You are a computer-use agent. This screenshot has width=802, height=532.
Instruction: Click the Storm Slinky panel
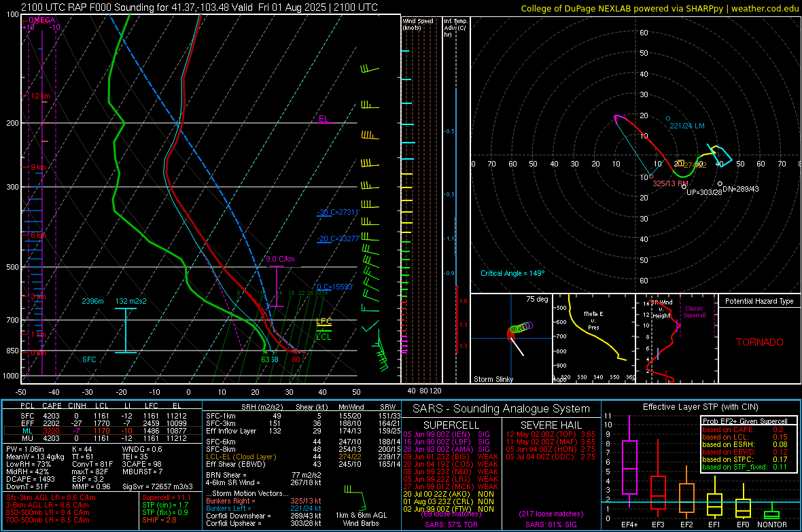[511, 338]
